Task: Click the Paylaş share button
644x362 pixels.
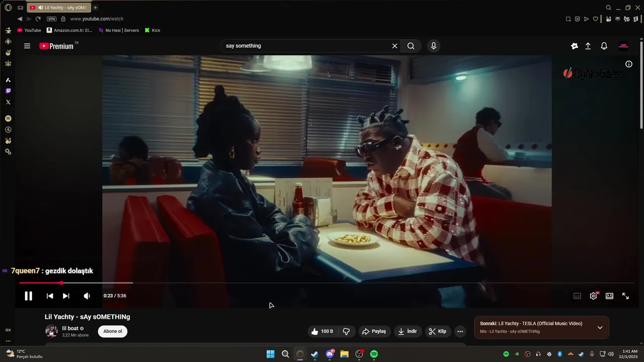Action: point(374,331)
